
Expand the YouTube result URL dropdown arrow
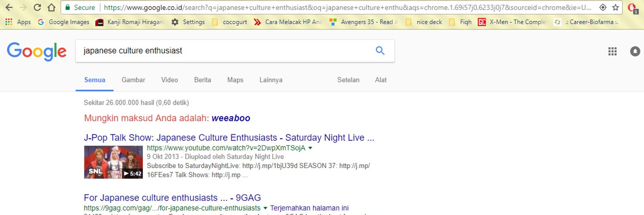310,148
